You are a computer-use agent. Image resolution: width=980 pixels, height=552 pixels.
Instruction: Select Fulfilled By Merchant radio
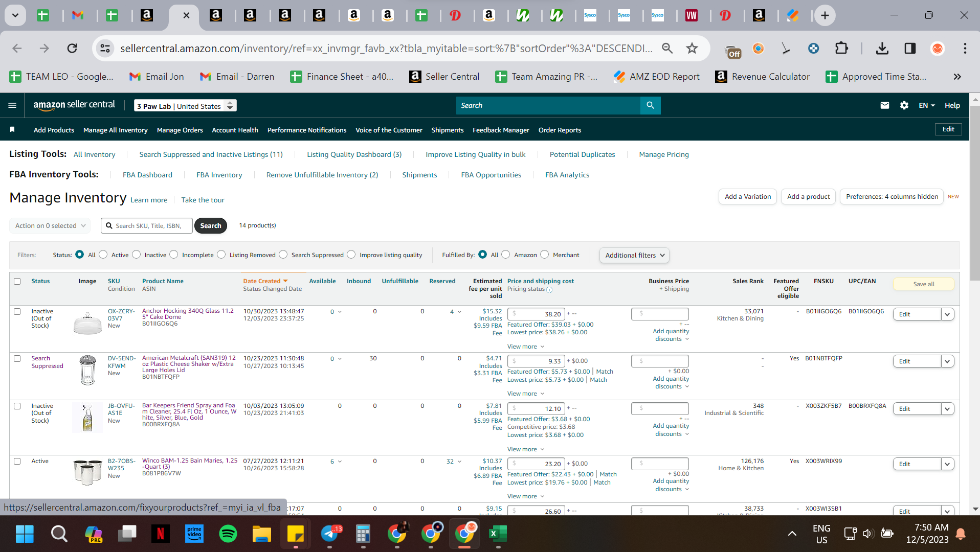click(x=545, y=255)
